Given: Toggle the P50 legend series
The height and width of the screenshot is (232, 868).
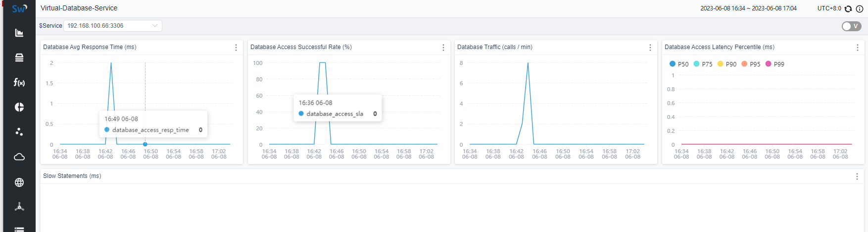Looking at the screenshot, I should point(679,64).
